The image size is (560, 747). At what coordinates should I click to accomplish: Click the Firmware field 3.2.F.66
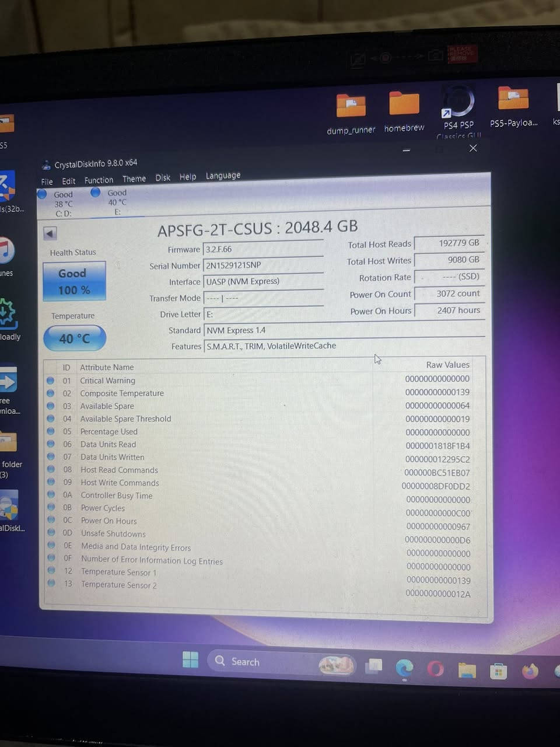click(x=263, y=249)
